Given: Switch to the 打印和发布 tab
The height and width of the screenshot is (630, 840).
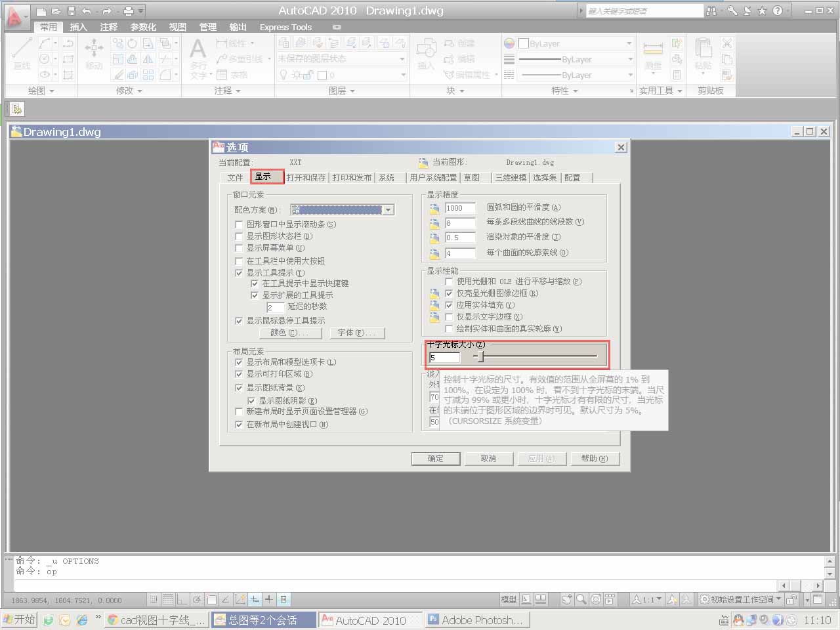Looking at the screenshot, I should click(352, 177).
